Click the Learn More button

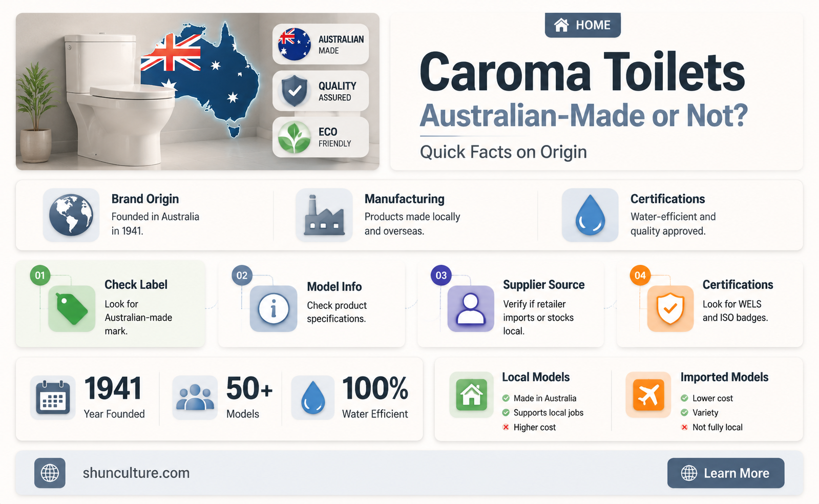click(x=726, y=473)
